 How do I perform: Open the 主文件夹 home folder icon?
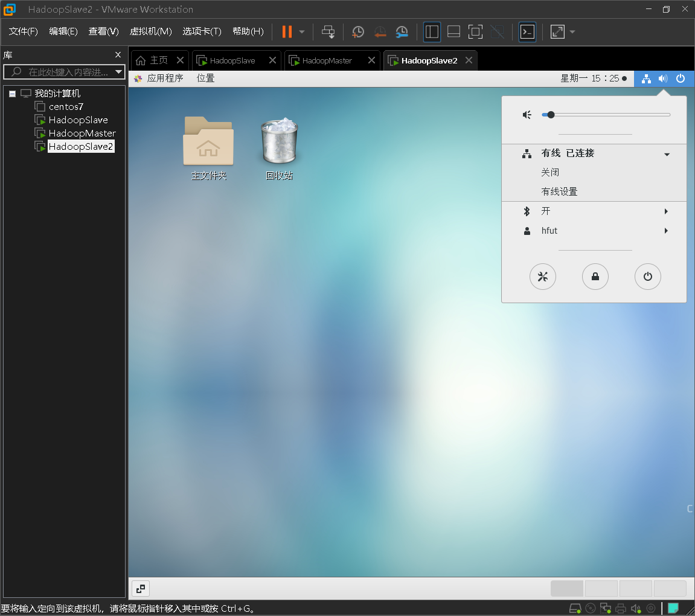(208, 149)
